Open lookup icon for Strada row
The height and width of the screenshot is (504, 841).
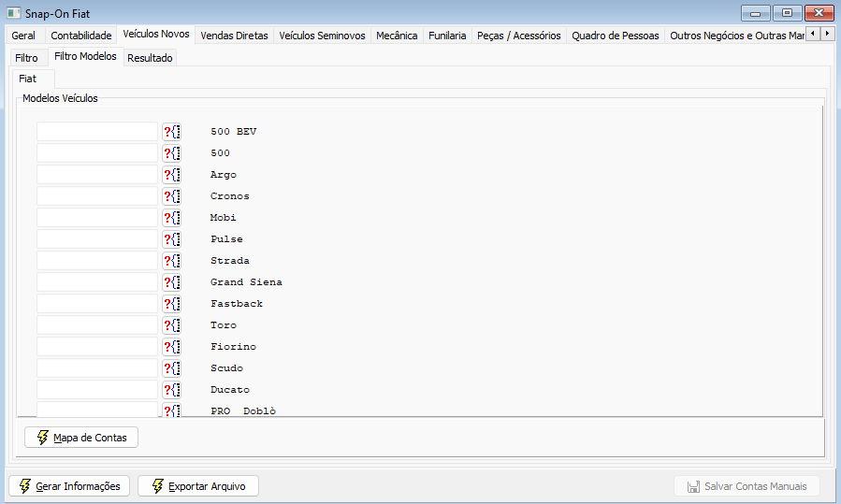coord(171,260)
